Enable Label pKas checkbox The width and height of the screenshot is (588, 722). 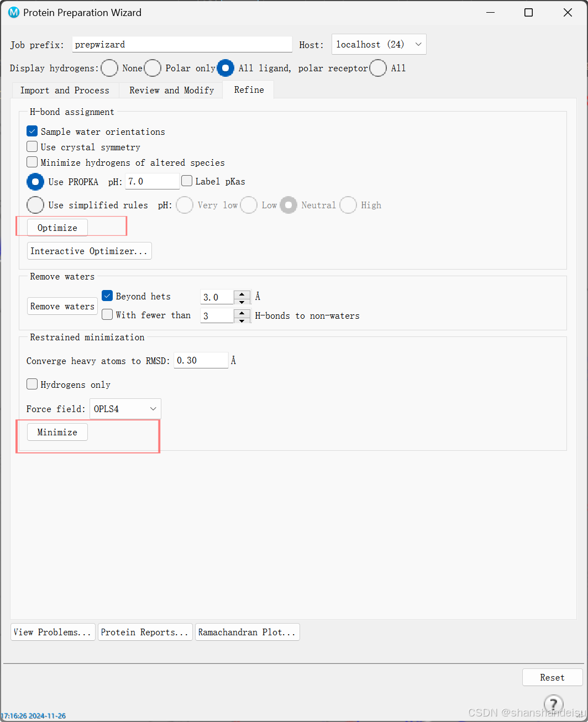(x=187, y=181)
